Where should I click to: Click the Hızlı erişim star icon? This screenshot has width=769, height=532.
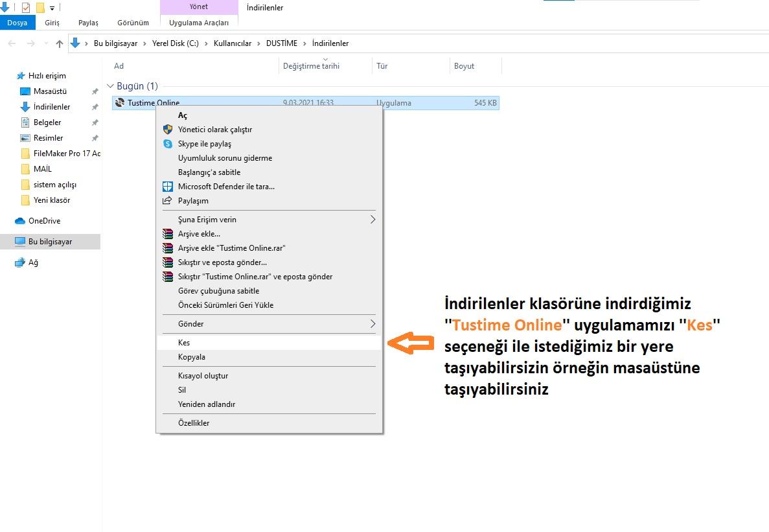[21, 76]
